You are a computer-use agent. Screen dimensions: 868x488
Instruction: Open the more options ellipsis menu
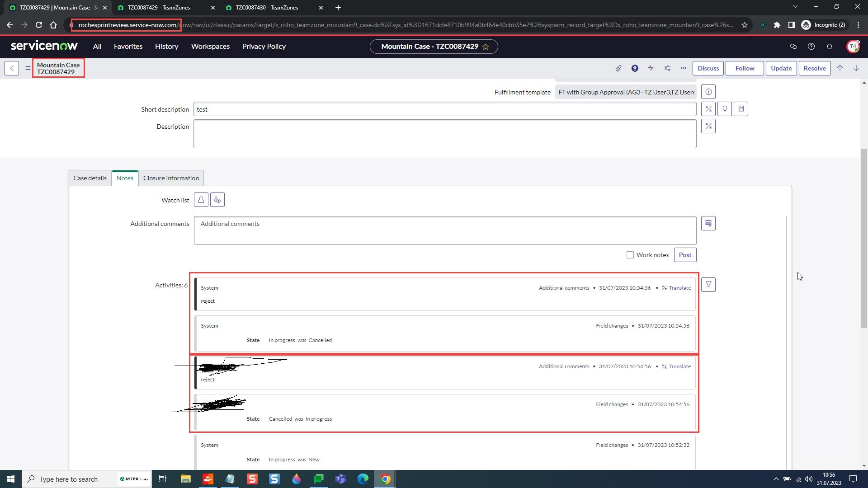[683, 68]
